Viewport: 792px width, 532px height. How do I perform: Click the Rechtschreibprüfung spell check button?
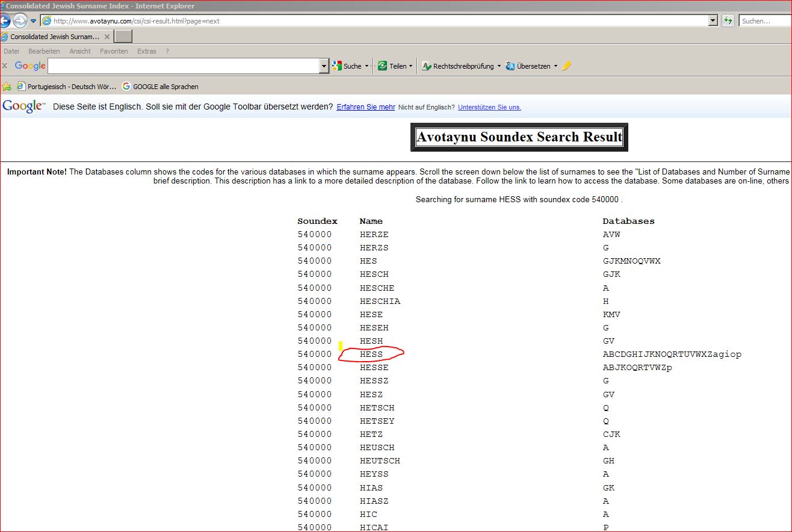click(457, 66)
